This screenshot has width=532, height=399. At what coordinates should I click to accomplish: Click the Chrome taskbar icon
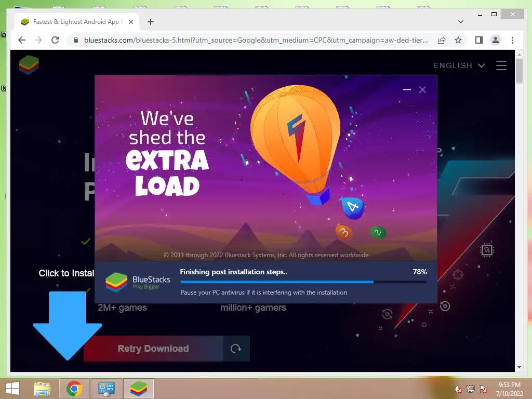click(74, 389)
